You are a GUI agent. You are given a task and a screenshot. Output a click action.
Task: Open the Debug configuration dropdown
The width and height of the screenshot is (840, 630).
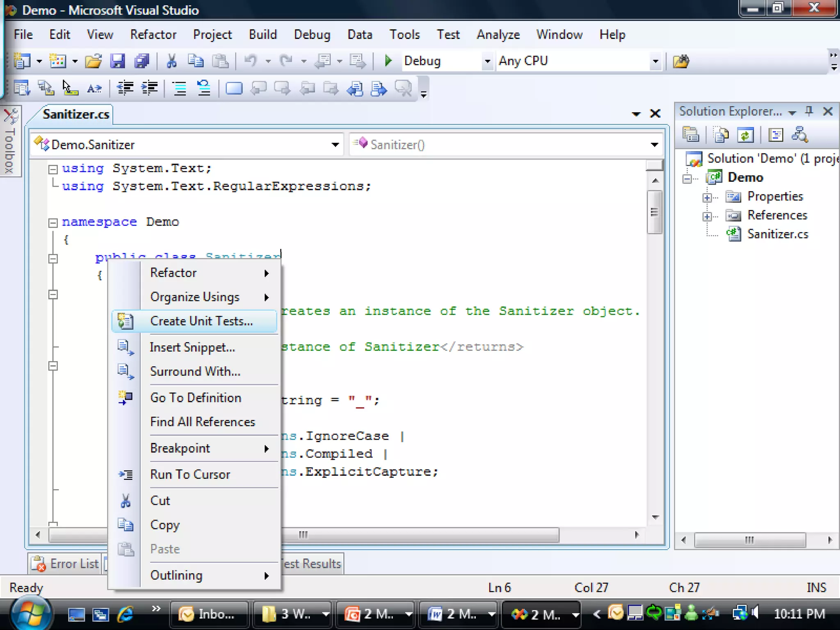click(x=487, y=61)
